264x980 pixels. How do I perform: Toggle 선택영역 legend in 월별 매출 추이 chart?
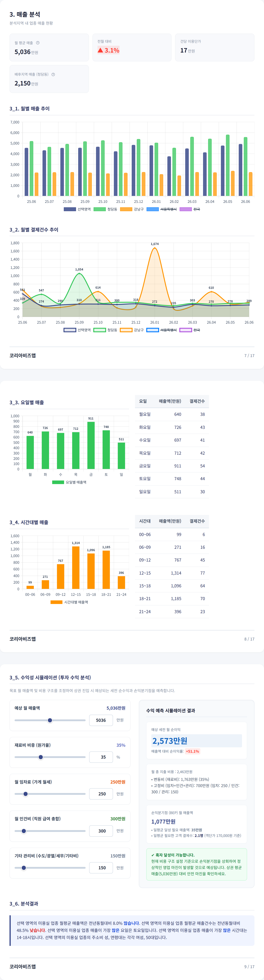[77, 209]
